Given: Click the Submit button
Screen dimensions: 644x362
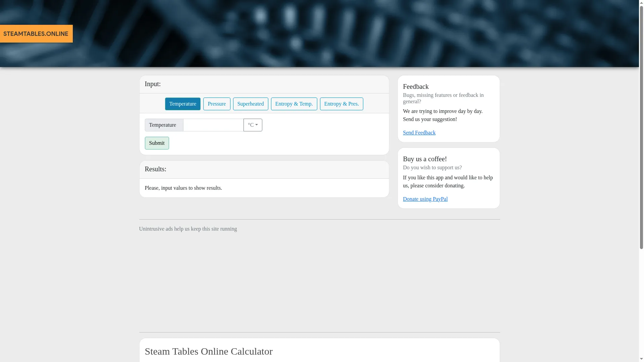Looking at the screenshot, I should [x=157, y=143].
